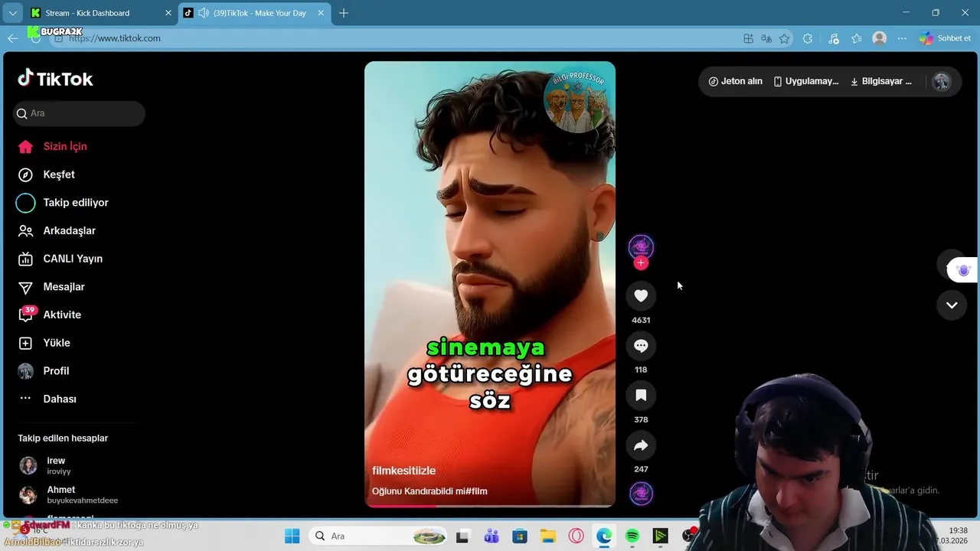Open Profil page in sidebar

point(55,371)
